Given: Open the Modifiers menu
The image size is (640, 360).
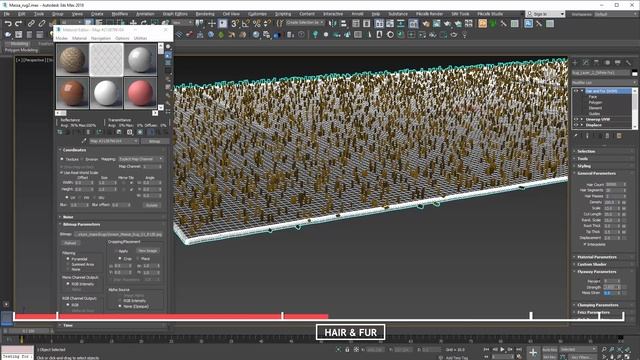Looking at the screenshot, I should pos(119,14).
